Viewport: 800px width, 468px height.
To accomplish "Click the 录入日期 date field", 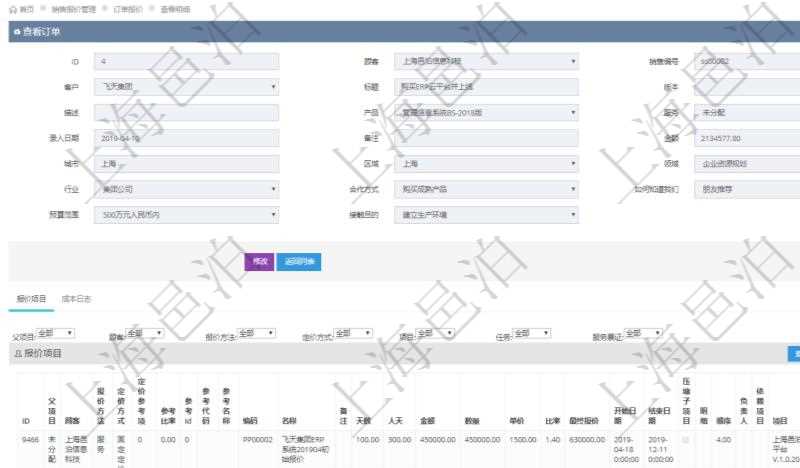I will 187,138.
